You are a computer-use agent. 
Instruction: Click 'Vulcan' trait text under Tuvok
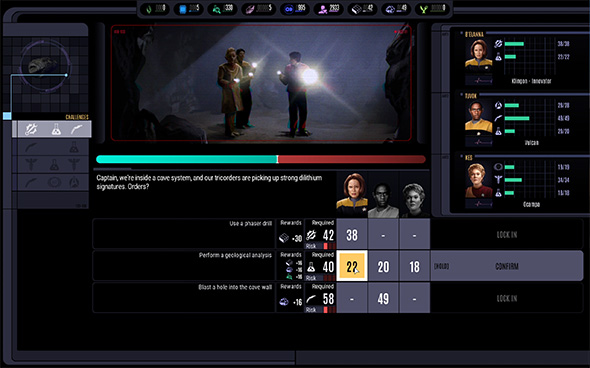click(x=531, y=143)
